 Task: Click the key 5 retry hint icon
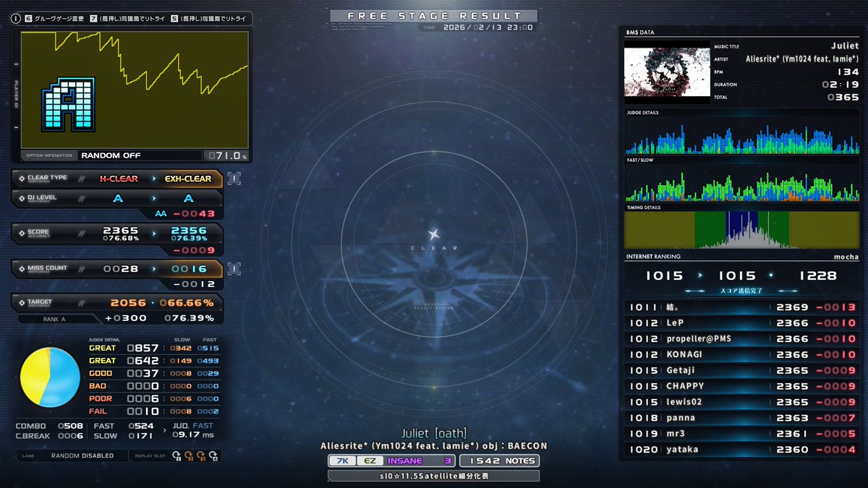tap(174, 19)
